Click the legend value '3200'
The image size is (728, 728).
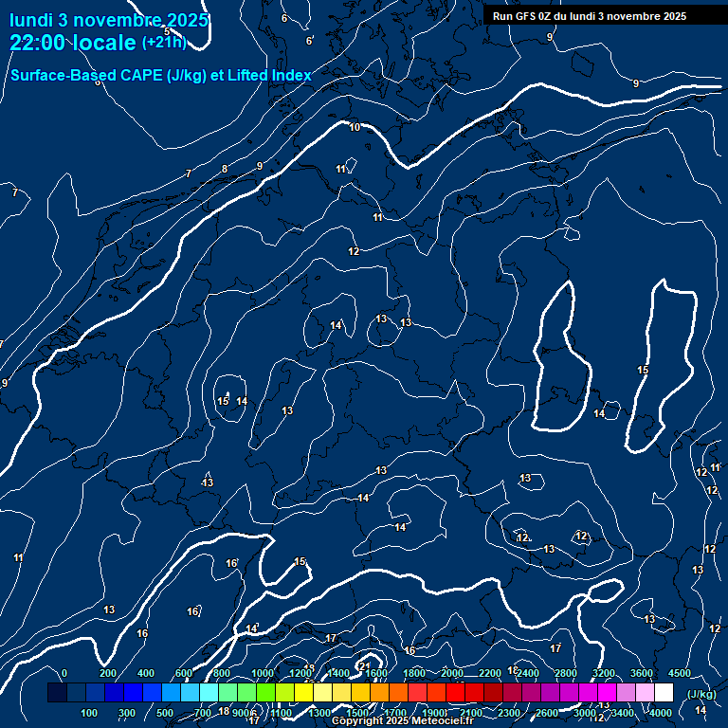coord(604,673)
